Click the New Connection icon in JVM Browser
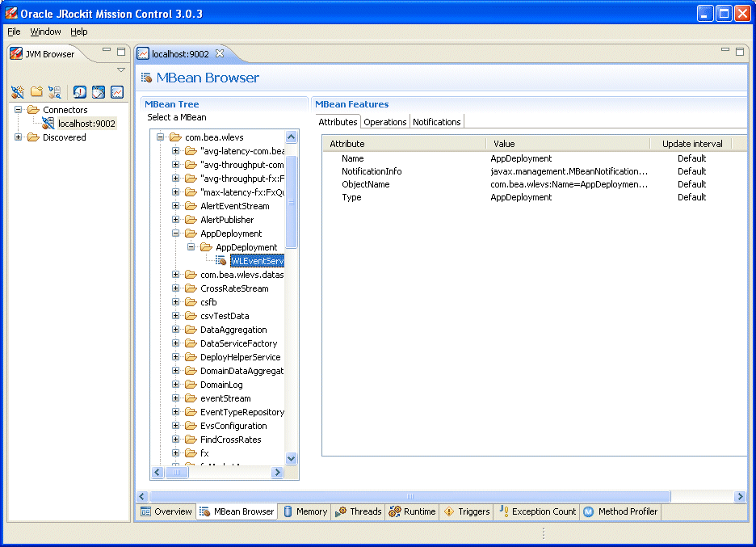Image resolution: width=756 pixels, height=547 pixels. point(17,91)
